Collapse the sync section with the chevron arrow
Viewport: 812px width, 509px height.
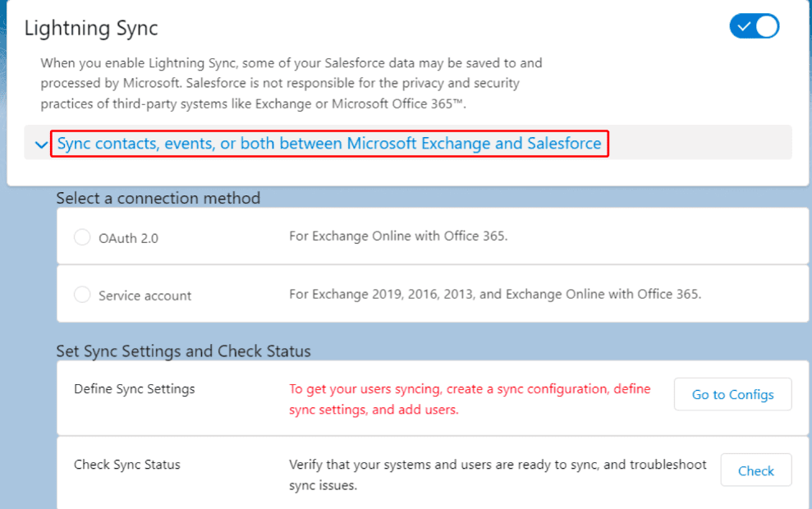point(41,145)
